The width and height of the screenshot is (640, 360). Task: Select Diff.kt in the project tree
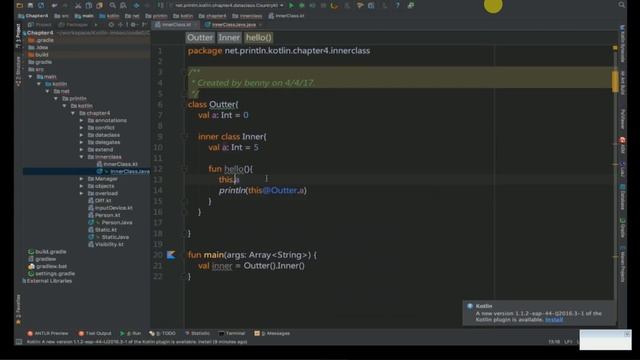pos(100,201)
